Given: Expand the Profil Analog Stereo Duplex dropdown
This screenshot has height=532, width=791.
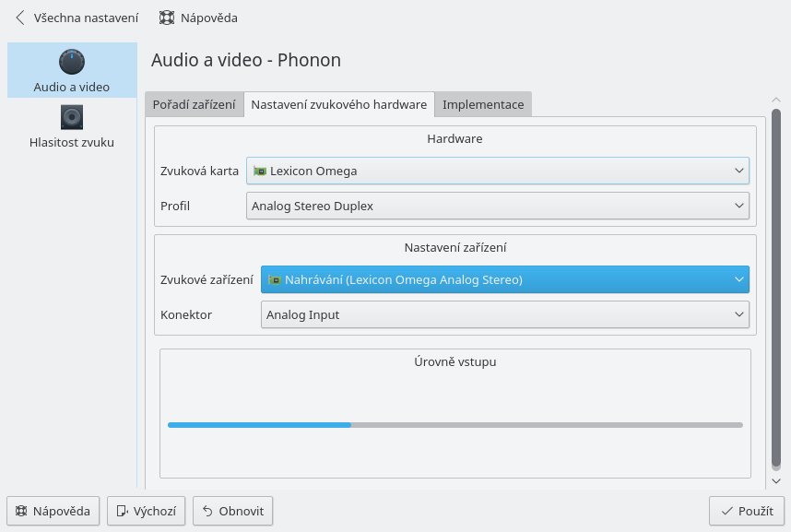Looking at the screenshot, I should click(x=497, y=206).
